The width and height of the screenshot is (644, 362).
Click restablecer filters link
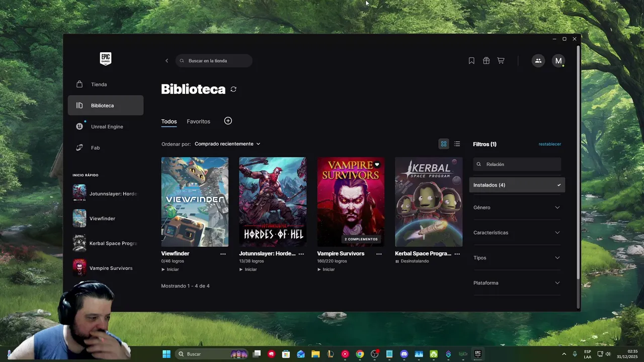tap(550, 144)
